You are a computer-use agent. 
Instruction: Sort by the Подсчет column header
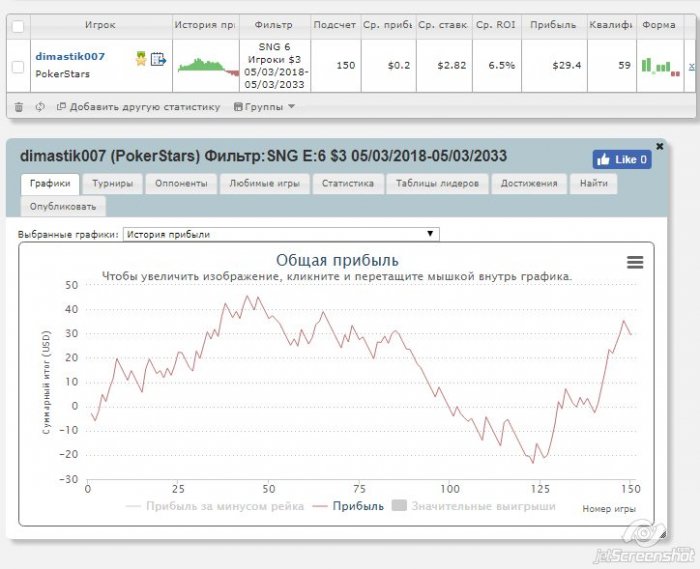[335, 25]
